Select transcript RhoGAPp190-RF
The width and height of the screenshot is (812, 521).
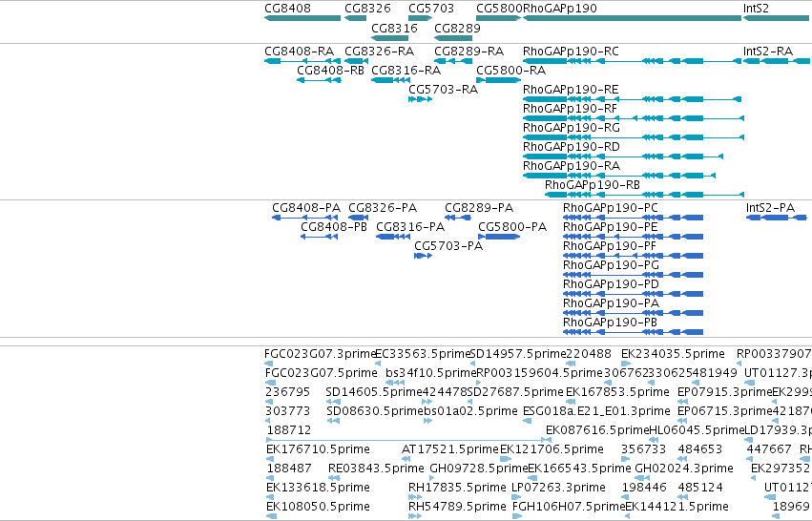click(x=634, y=118)
